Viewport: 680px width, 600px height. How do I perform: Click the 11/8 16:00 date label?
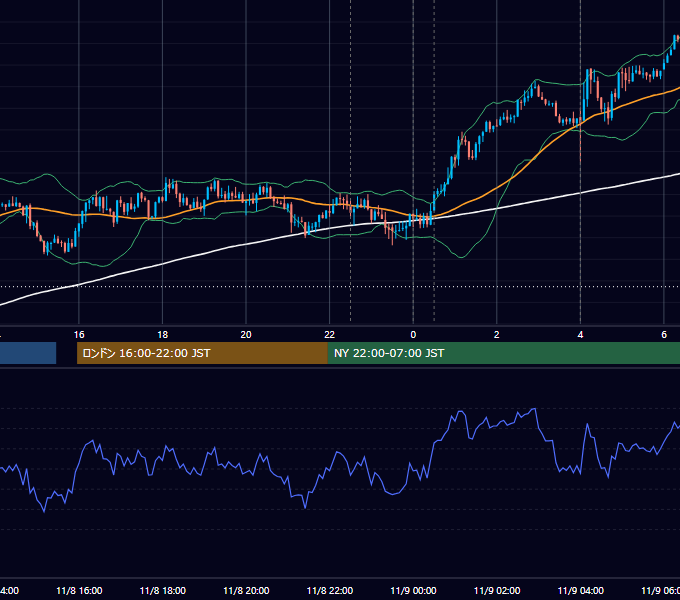click(x=79, y=591)
